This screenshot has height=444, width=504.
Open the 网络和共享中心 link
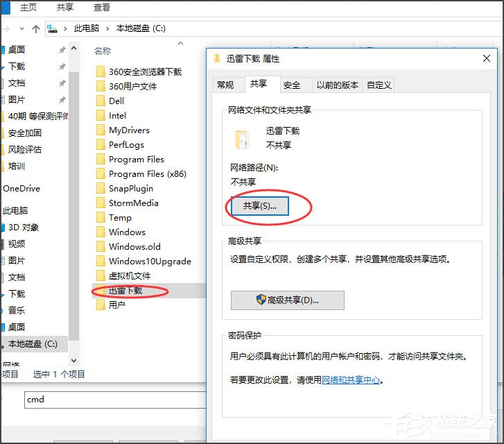pos(351,380)
